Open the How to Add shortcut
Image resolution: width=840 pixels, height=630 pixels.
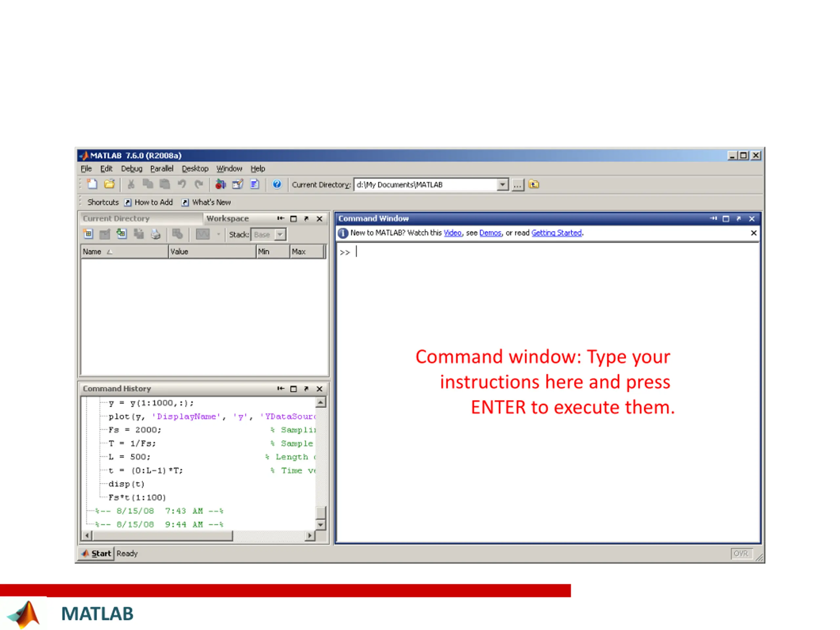click(149, 202)
